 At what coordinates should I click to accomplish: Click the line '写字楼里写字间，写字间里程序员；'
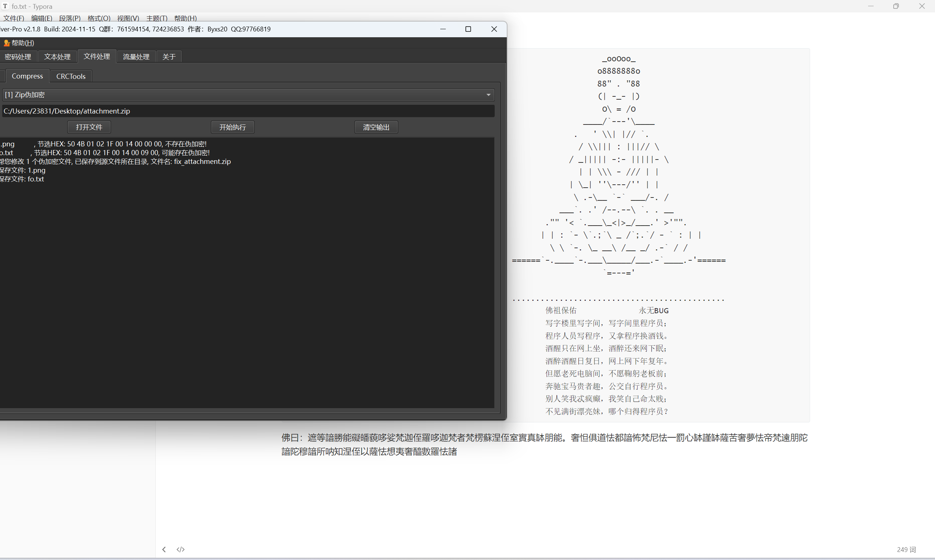click(607, 323)
